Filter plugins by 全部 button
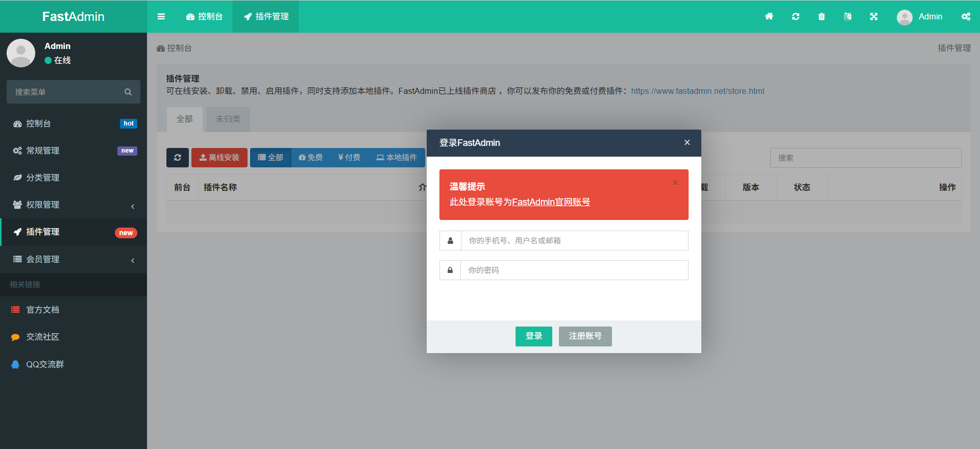Image resolution: width=980 pixels, height=449 pixels. tap(271, 158)
